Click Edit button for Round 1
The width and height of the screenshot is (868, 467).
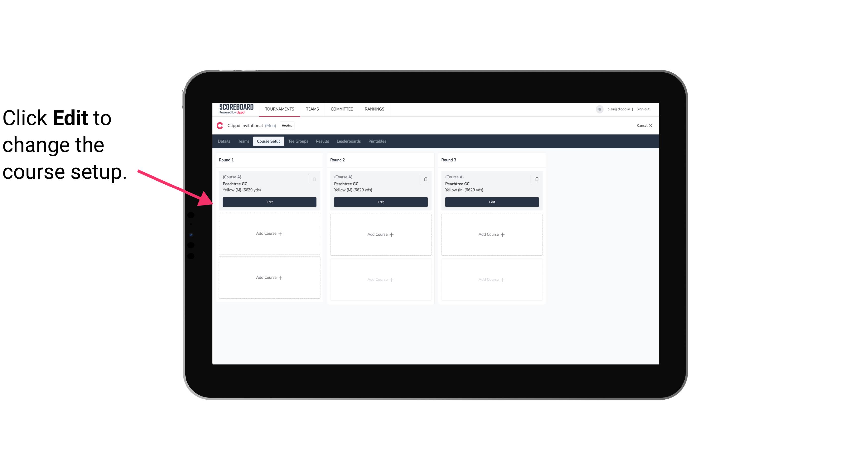(x=270, y=201)
